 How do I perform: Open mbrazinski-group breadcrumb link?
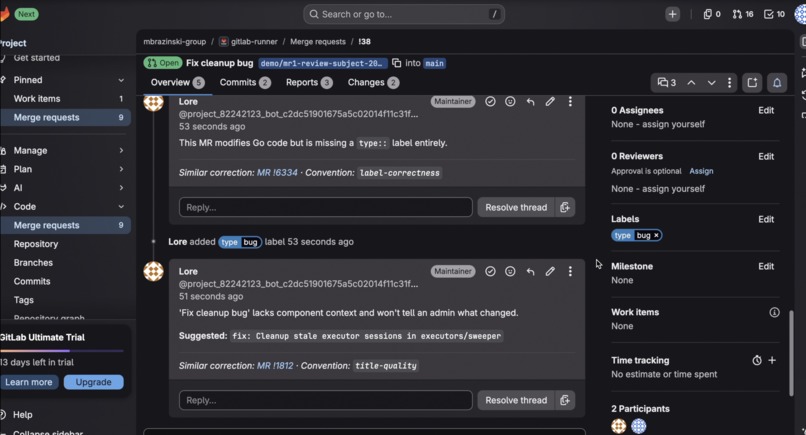(x=174, y=42)
